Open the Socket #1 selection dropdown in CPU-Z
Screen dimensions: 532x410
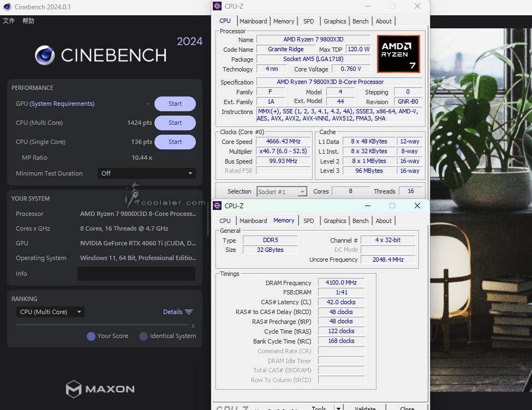click(282, 191)
